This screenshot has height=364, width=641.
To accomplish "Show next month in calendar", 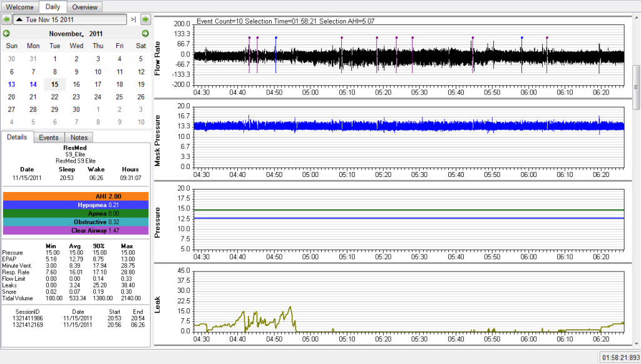I will point(145,33).
